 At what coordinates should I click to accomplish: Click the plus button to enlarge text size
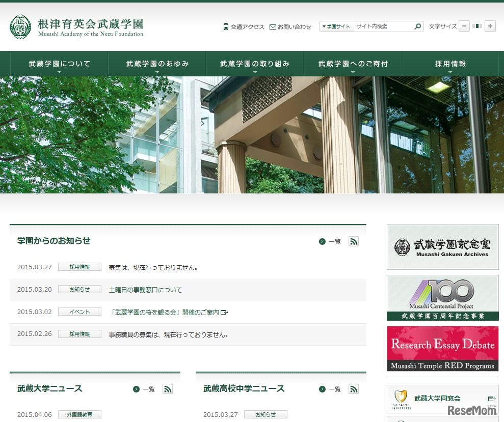pos(490,26)
